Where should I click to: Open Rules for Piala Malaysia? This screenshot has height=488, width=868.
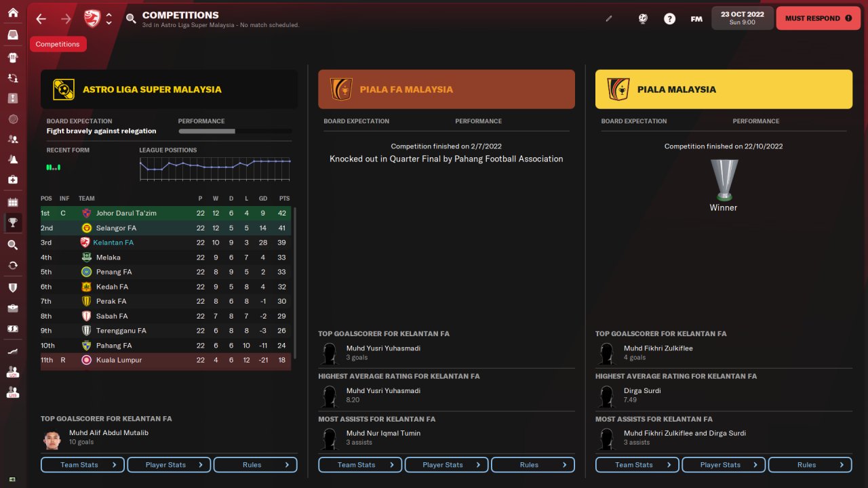pos(810,465)
